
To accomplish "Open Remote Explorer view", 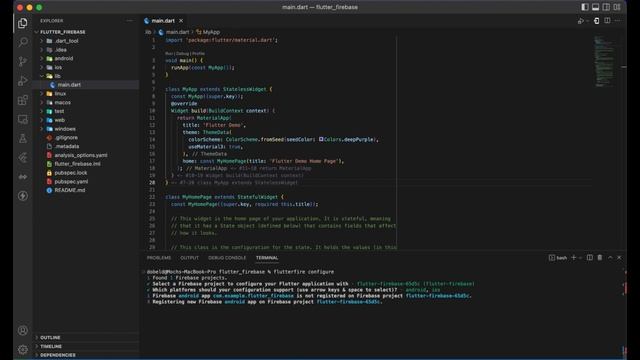I will pyautogui.click(x=23, y=119).
